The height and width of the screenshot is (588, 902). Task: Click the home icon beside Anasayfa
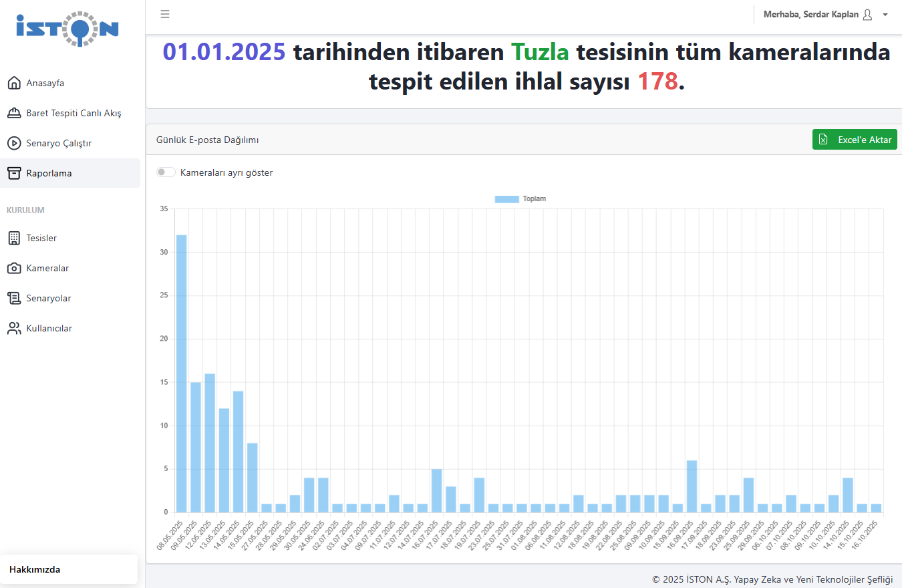(x=14, y=84)
